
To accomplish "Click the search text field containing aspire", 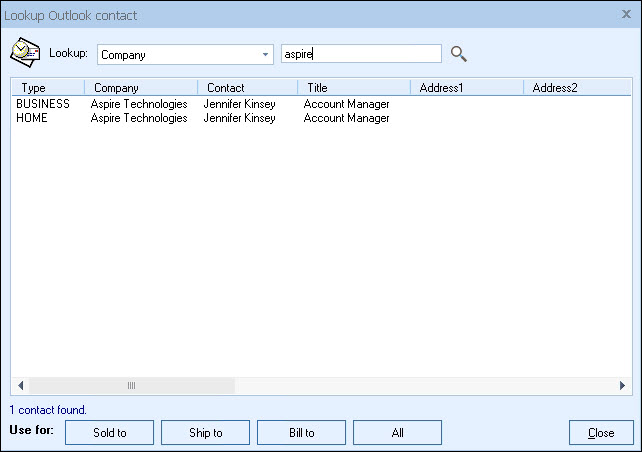I will click(360, 54).
